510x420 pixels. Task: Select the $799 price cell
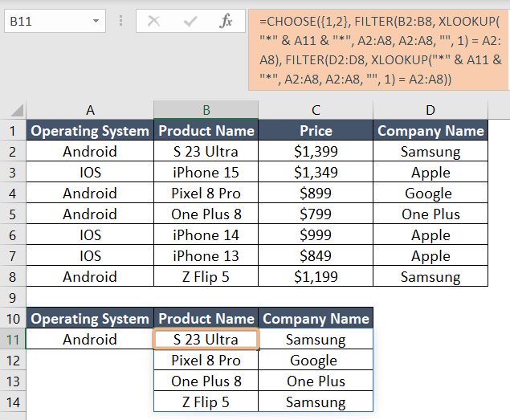(x=316, y=214)
